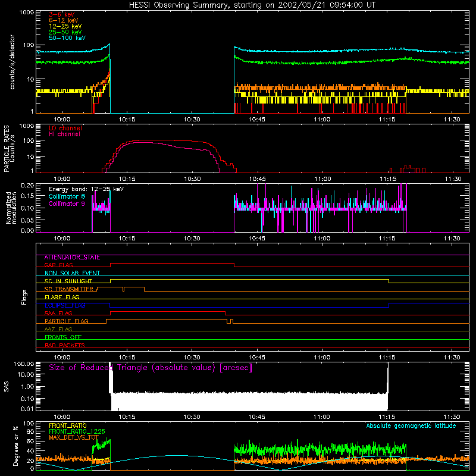Pick the cyan 50-100 keV legend entry
Viewport: 476px width, 476px height.
pos(67,38)
